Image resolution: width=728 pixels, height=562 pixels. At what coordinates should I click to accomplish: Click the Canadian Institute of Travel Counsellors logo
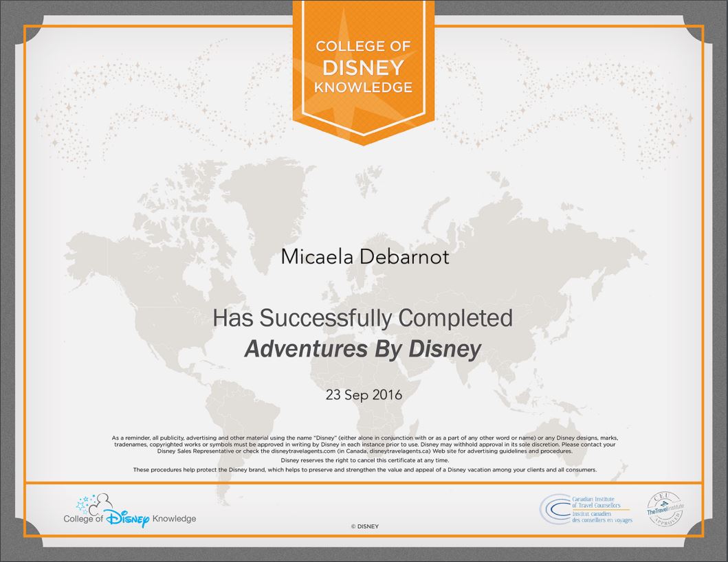pyautogui.click(x=586, y=510)
